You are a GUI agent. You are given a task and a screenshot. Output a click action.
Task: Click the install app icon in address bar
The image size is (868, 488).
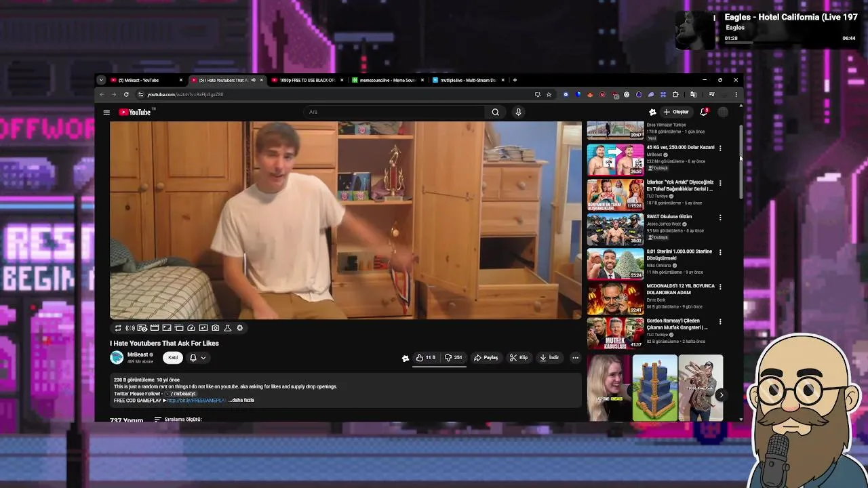click(x=537, y=94)
